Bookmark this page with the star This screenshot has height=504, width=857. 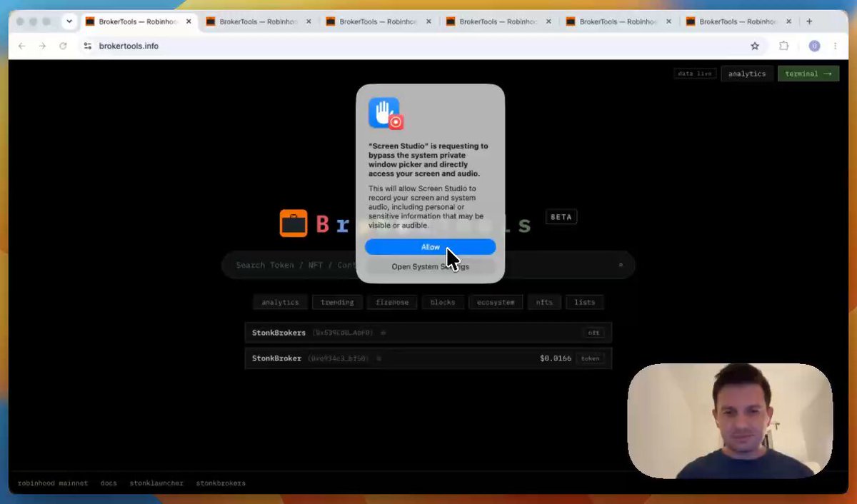(755, 46)
